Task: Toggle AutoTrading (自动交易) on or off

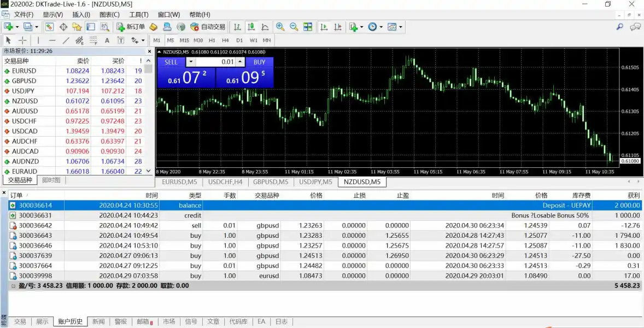Action: pos(208,27)
